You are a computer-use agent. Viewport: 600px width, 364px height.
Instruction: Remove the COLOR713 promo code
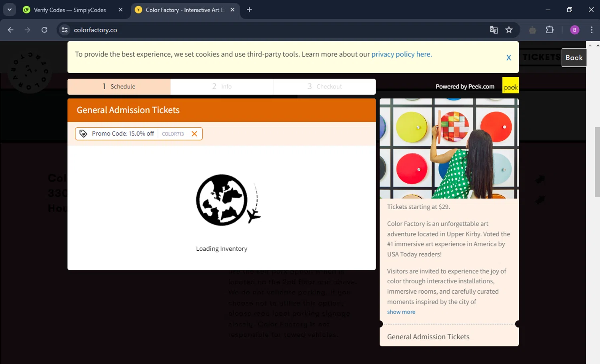click(194, 134)
